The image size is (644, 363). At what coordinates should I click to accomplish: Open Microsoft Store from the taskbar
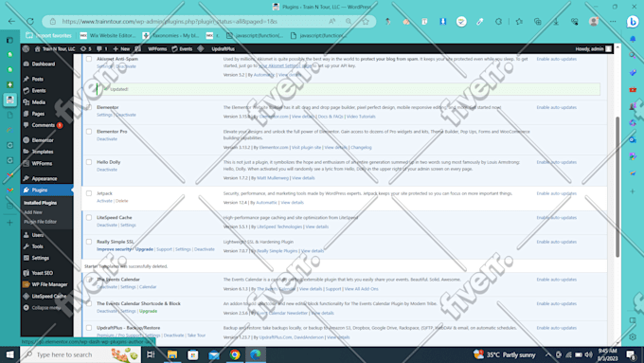point(192,354)
